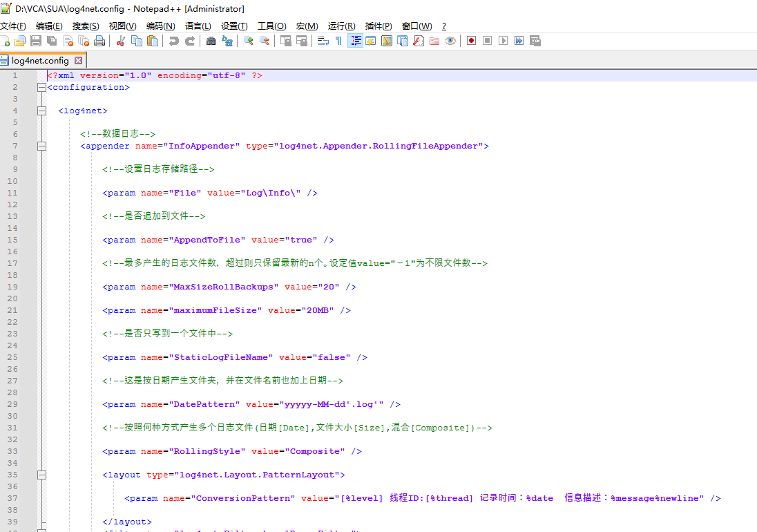Copy selection using the Copy icon
The width and height of the screenshot is (757, 532).
click(x=137, y=41)
